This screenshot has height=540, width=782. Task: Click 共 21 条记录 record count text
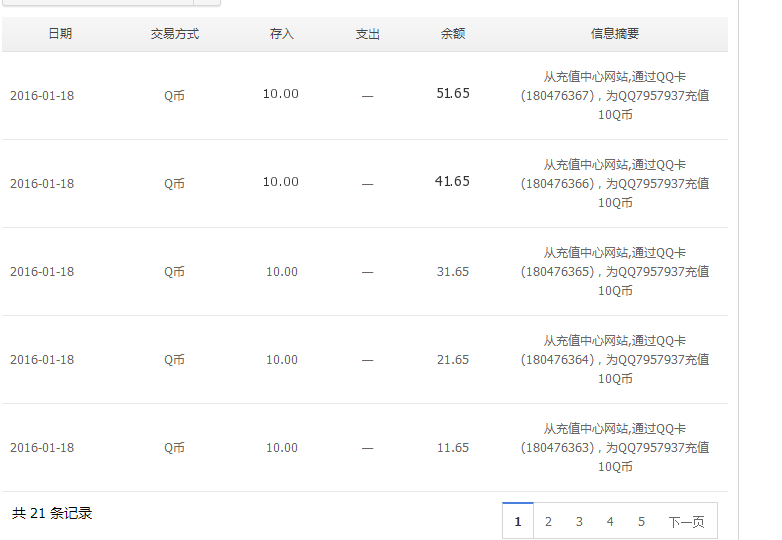tap(52, 513)
